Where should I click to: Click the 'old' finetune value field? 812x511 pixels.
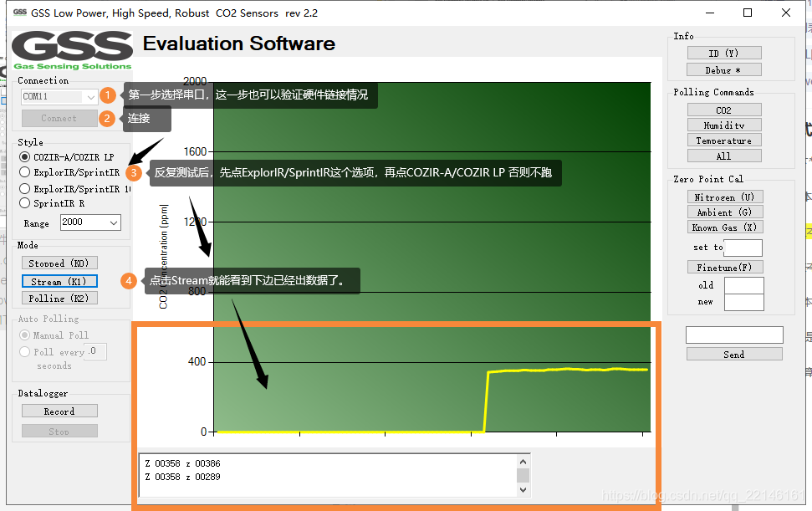(x=743, y=285)
